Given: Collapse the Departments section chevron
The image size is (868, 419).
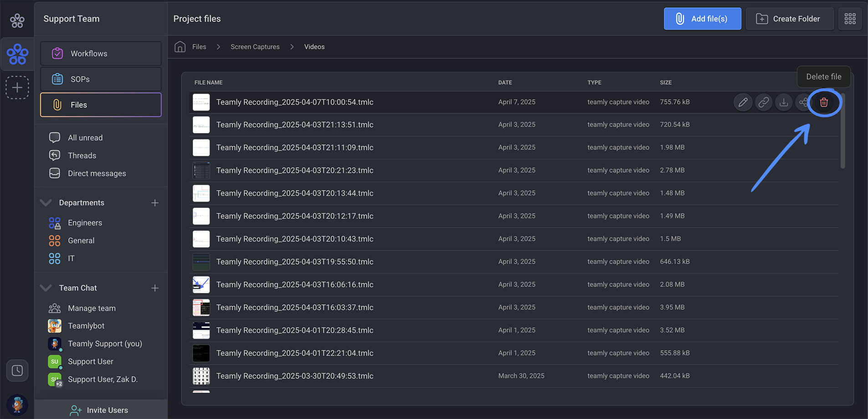Looking at the screenshot, I should pyautogui.click(x=46, y=203).
